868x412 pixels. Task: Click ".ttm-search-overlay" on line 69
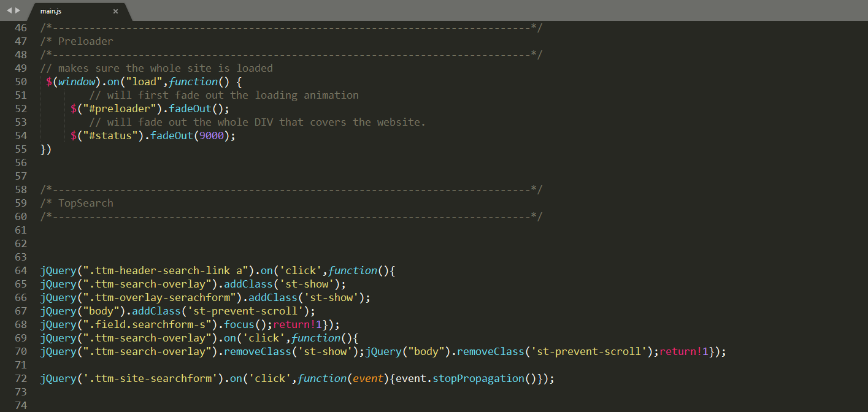pos(147,338)
